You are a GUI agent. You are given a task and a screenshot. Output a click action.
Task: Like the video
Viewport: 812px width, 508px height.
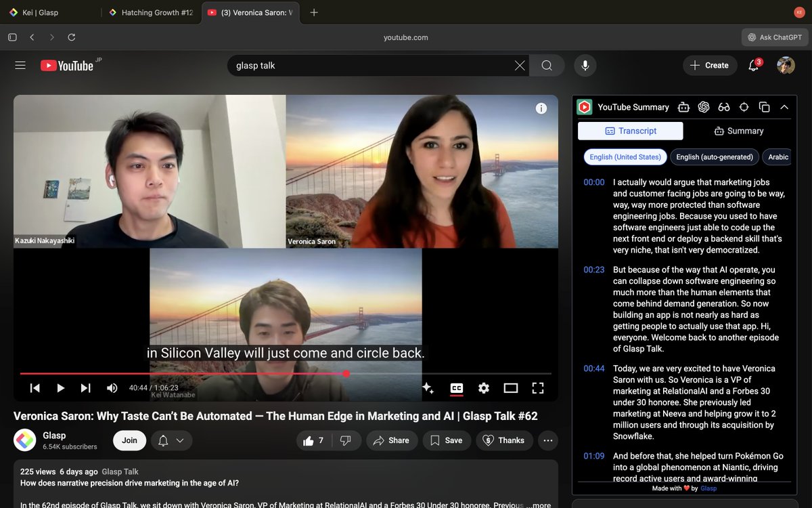[x=314, y=440]
